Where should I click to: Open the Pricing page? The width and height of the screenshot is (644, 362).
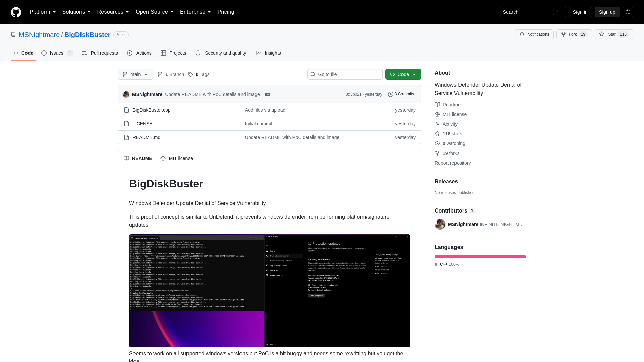coord(226,12)
